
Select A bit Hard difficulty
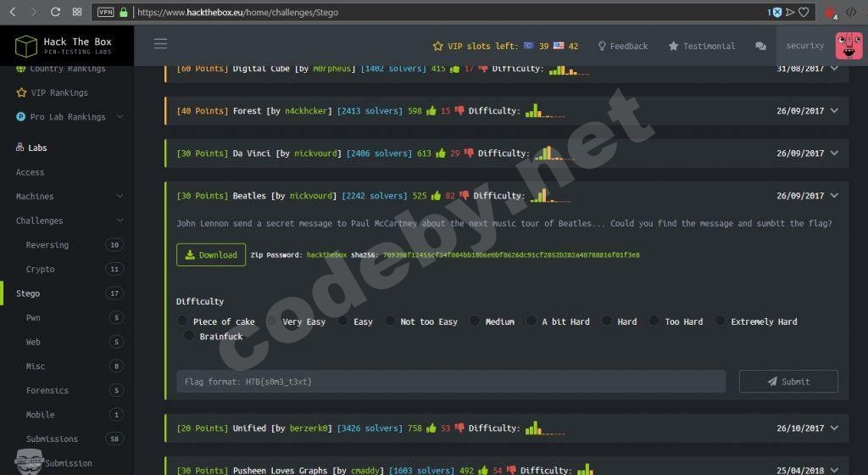coord(531,321)
